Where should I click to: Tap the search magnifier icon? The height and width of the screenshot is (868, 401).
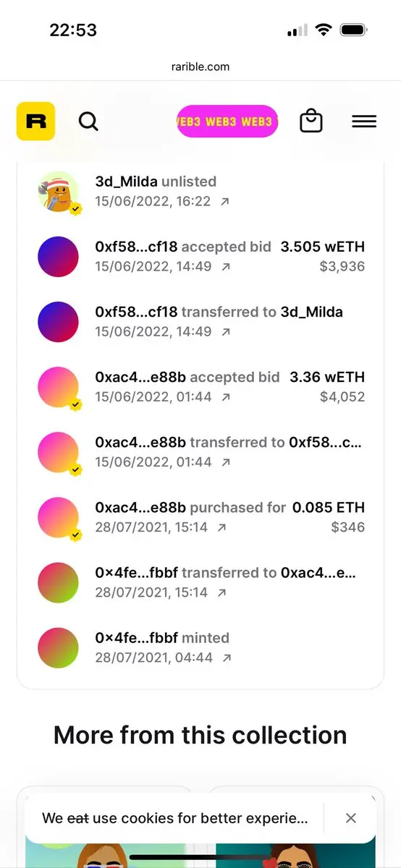(x=88, y=122)
